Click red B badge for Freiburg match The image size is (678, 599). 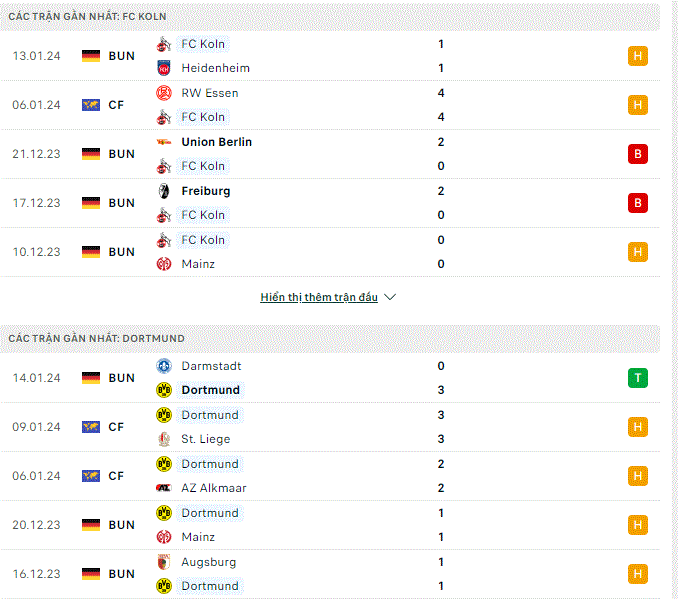[x=638, y=203]
